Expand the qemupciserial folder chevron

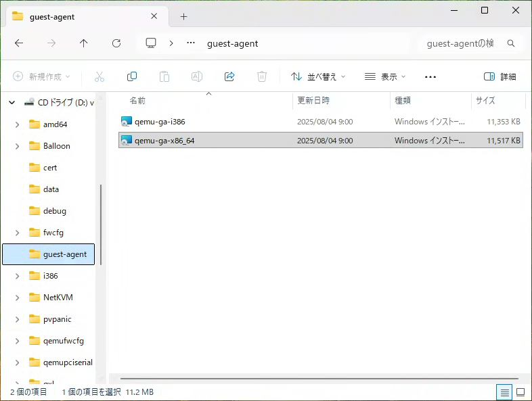18,362
